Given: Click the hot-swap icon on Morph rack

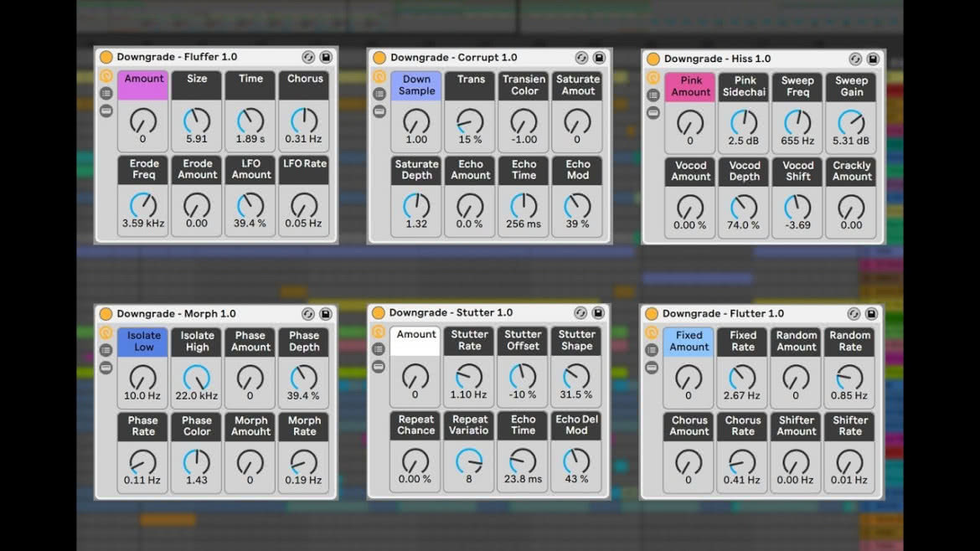Looking at the screenshot, I should (x=308, y=314).
